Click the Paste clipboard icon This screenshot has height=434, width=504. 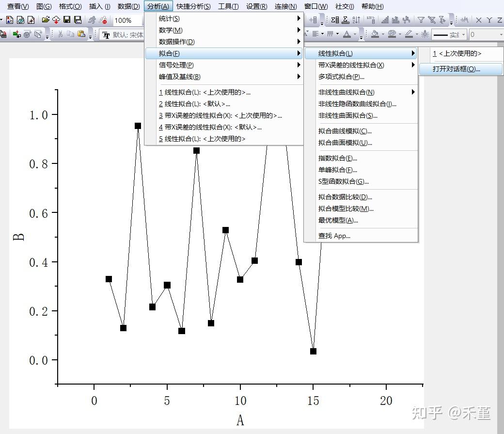click(81, 34)
